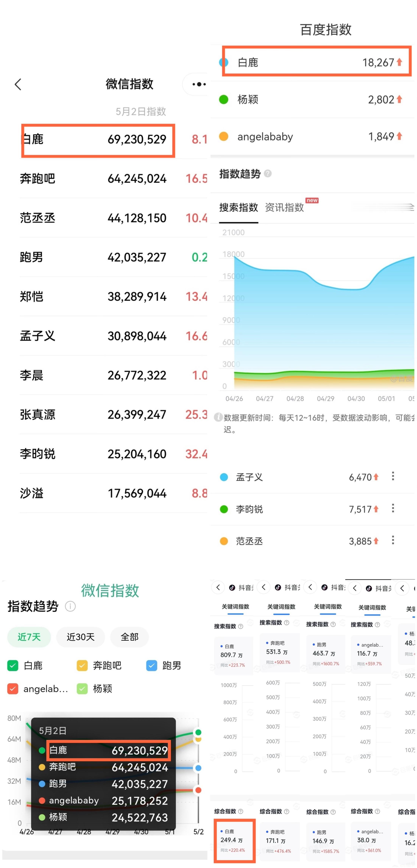Viewport: 417px width, 868px height.
Task: Tap the 跑男 146.9万 综合指数 card
Action: coord(326,842)
